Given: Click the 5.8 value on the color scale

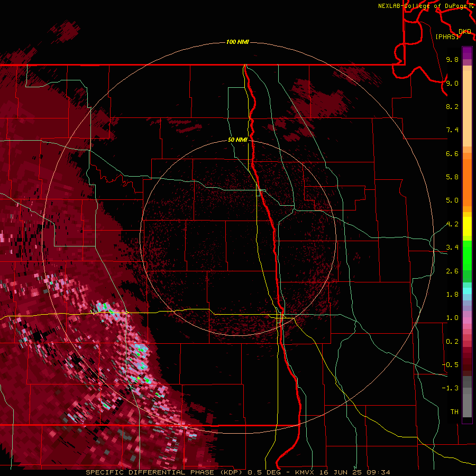Looking at the screenshot, I should coord(452,177).
